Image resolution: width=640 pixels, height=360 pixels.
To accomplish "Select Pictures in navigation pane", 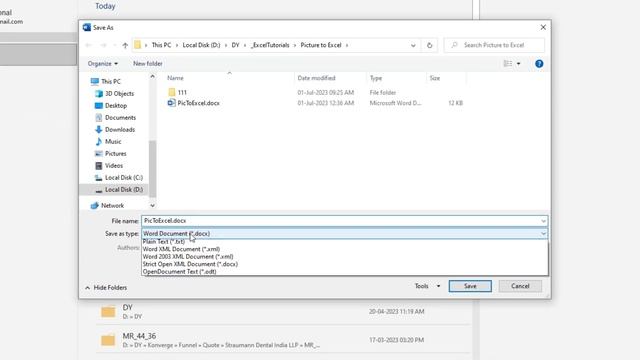I will 116,153.
